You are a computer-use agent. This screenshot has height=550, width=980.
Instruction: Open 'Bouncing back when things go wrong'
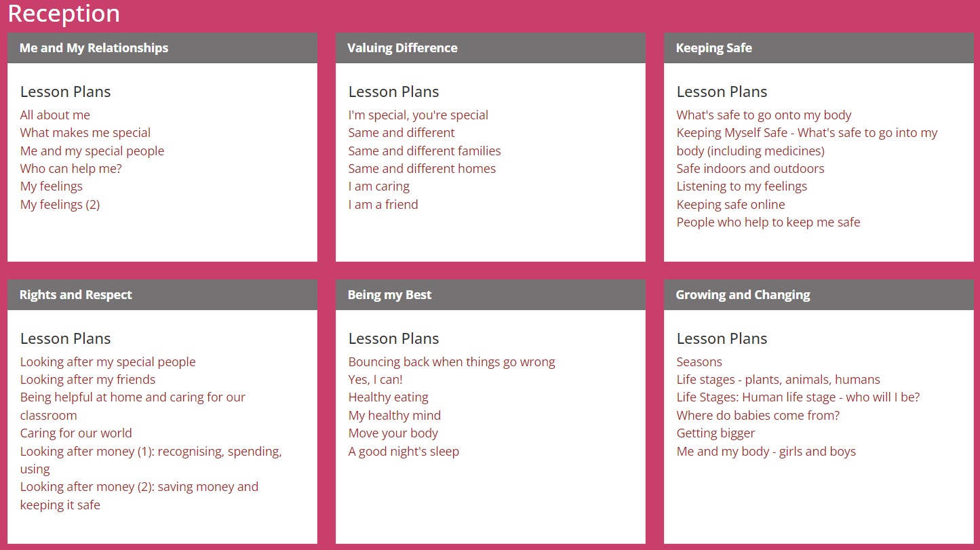point(452,361)
